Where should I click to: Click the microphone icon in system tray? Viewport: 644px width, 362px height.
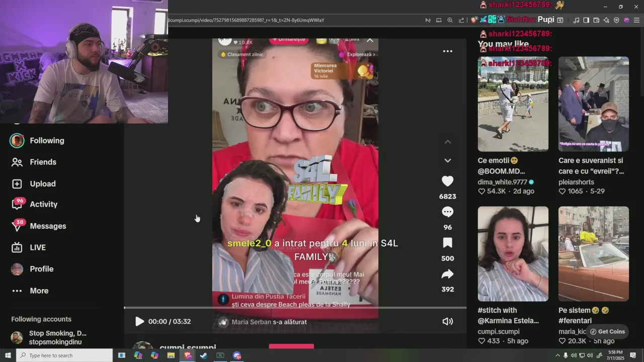pyautogui.click(x=566, y=355)
